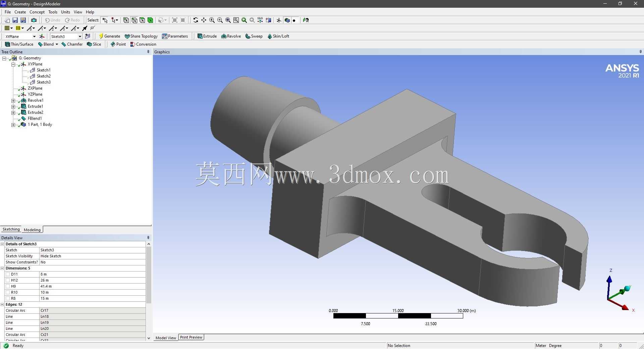Click the Point creation tool
Viewport: 644px width, 349px height.
[118, 44]
